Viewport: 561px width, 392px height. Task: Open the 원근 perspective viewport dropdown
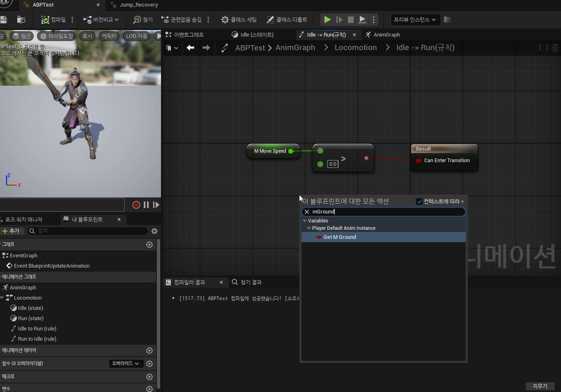tap(21, 36)
